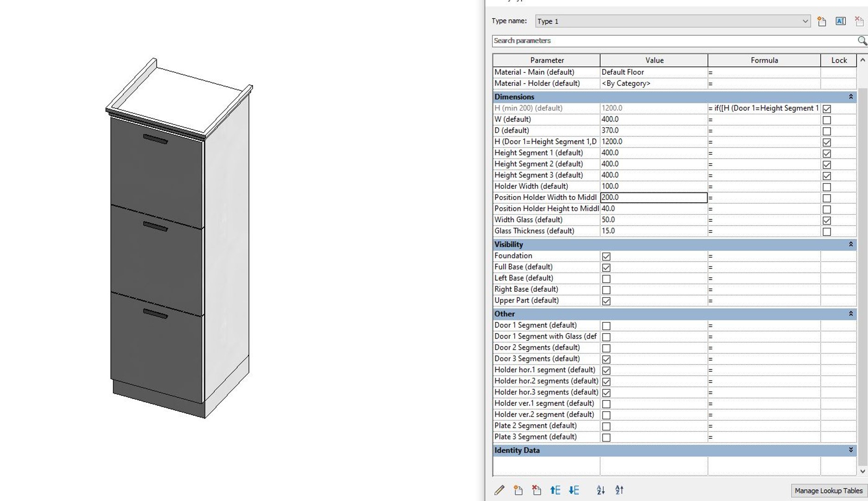Click the Material - Holder value <By Category>

(x=654, y=83)
